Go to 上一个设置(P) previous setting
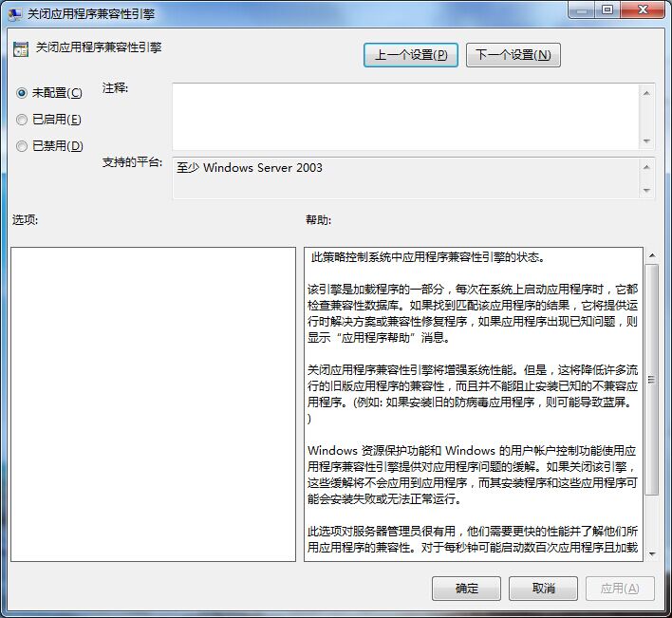672x618 pixels. (x=411, y=55)
